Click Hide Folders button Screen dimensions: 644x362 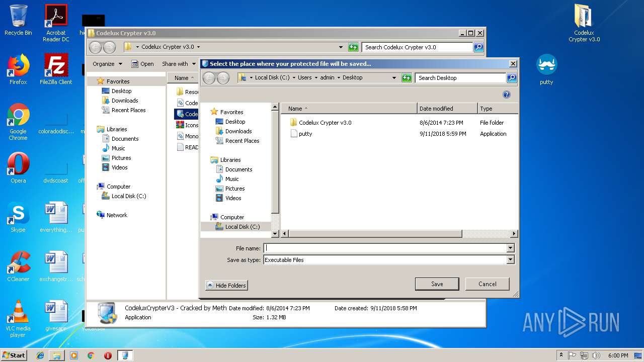[226, 286]
